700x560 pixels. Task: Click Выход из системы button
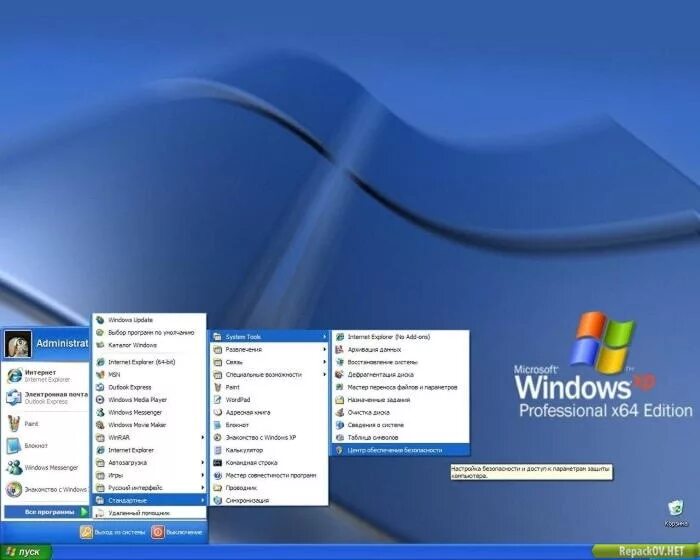[x=113, y=532]
